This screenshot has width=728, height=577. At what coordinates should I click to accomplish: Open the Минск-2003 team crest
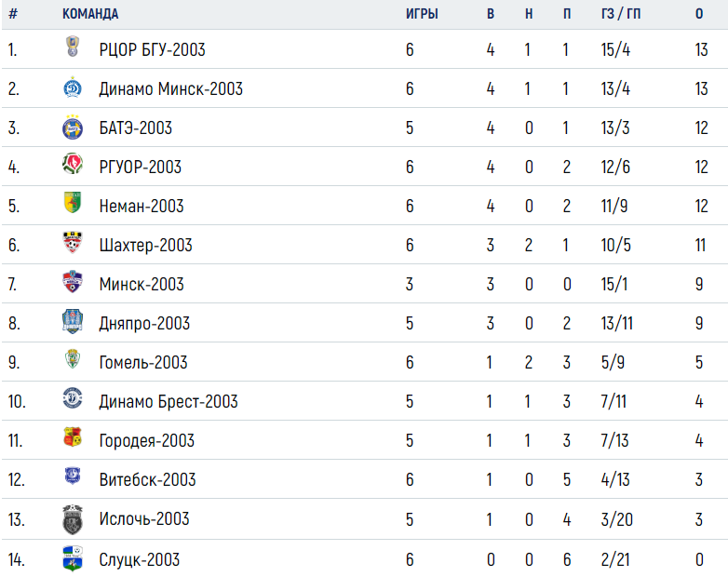point(73,281)
